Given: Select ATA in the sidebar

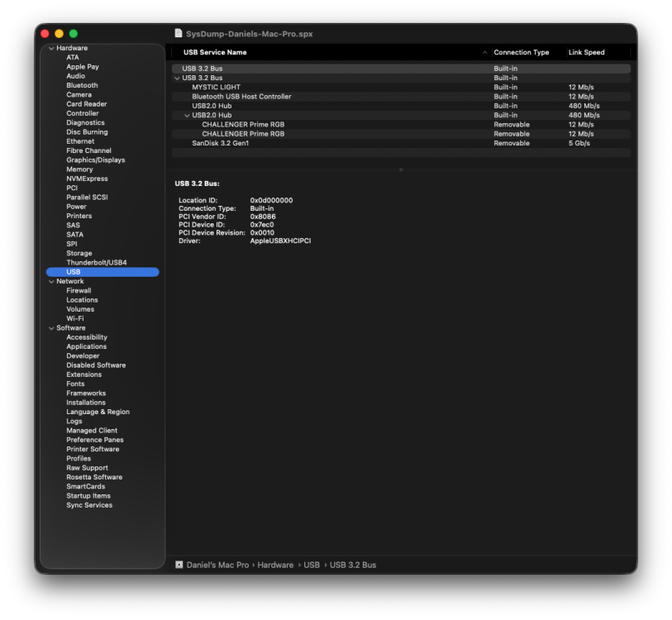Looking at the screenshot, I should 73,58.
